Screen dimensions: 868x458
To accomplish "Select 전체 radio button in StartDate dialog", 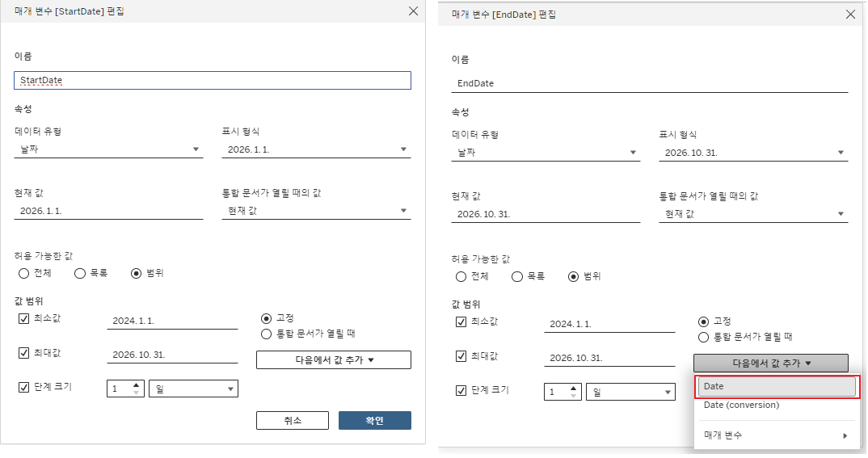I will click(23, 273).
